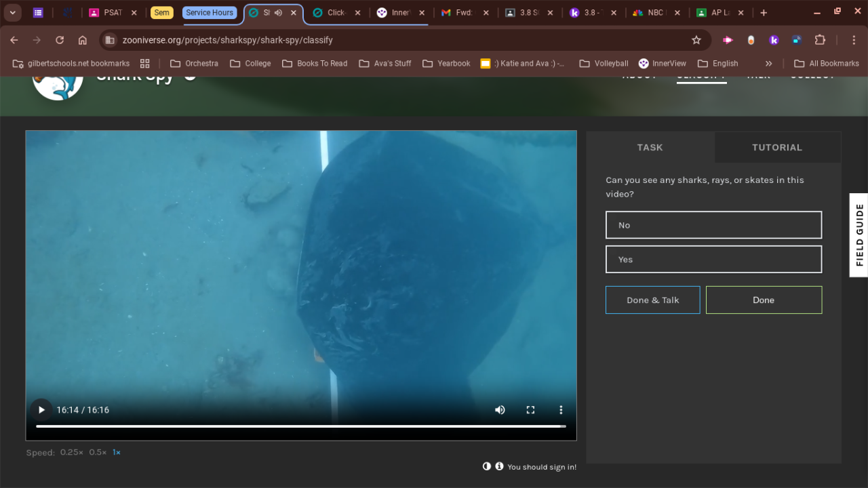The image size is (868, 488).
Task: Switch to the Tutorial tab
Action: 776,147
